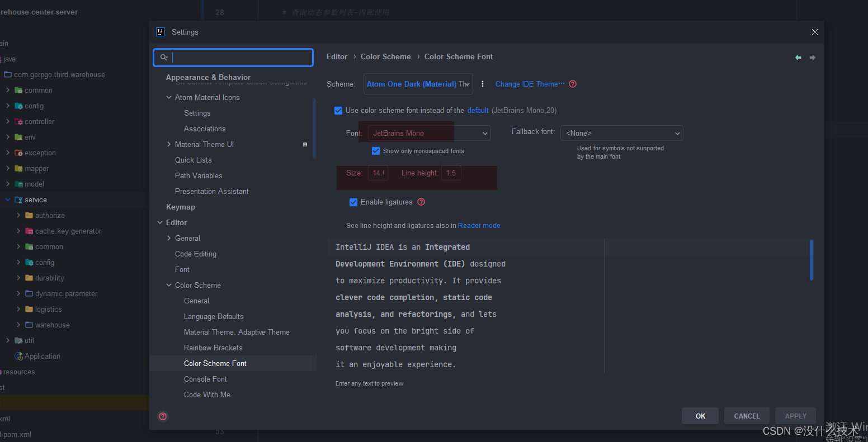The width and height of the screenshot is (868, 442).
Task: Click the dynamic.parameter folder icon
Action: click(29, 293)
